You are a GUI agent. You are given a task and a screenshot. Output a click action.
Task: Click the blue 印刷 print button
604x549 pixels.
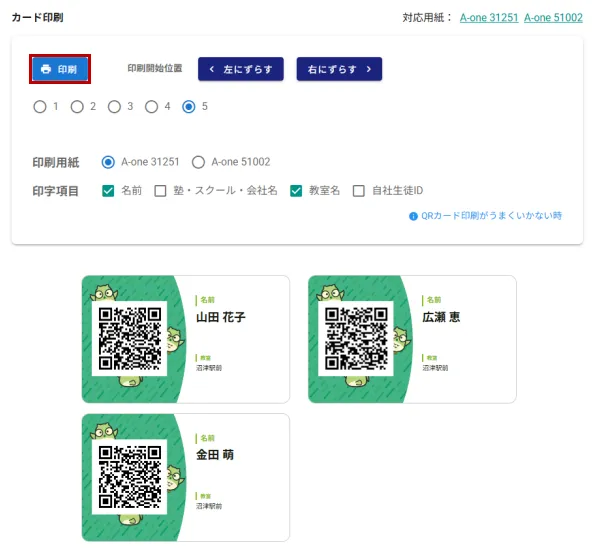pos(60,69)
